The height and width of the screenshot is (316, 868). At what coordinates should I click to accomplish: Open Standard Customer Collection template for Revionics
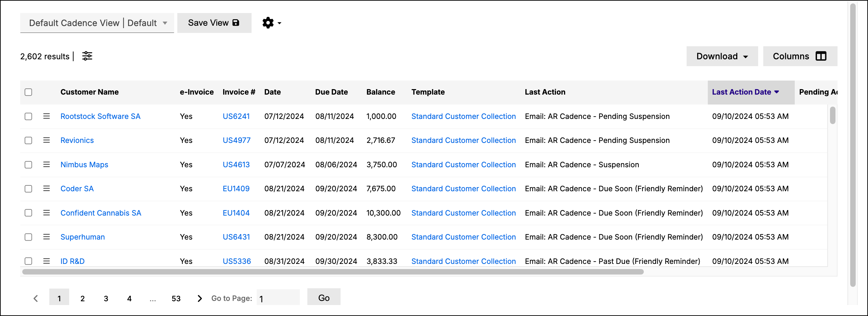tap(463, 140)
